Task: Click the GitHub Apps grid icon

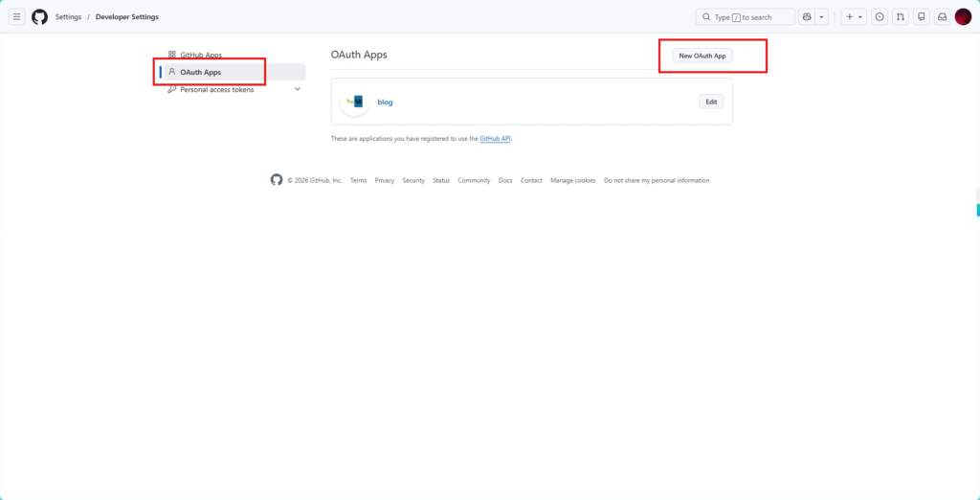Action: pyautogui.click(x=172, y=55)
